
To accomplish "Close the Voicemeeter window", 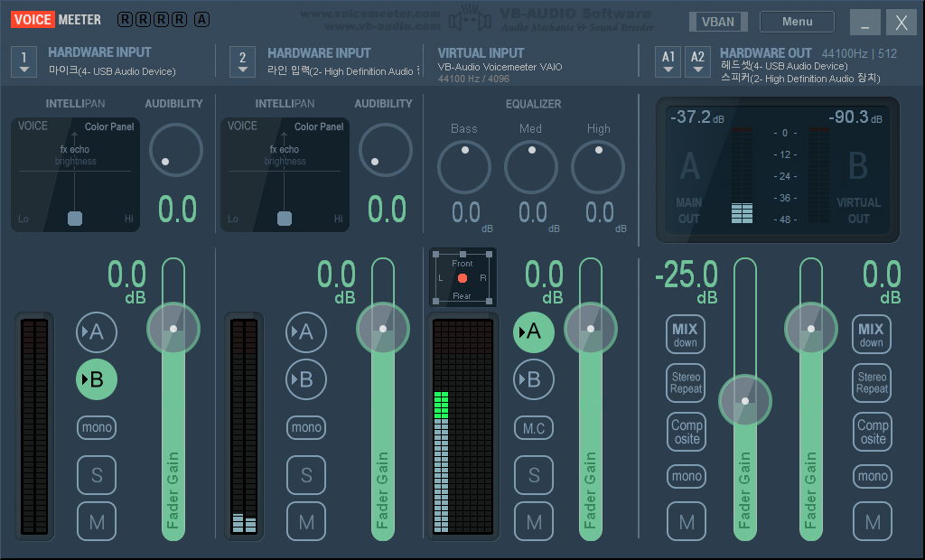I will pos(902,23).
